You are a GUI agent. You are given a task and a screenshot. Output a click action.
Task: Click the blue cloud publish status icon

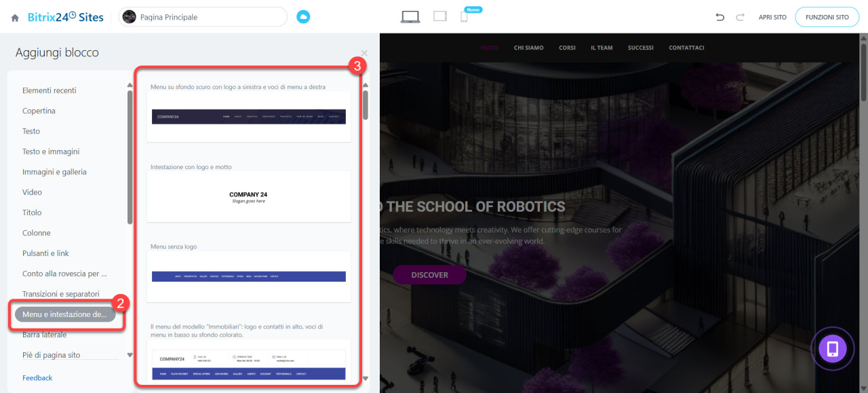pyautogui.click(x=303, y=17)
